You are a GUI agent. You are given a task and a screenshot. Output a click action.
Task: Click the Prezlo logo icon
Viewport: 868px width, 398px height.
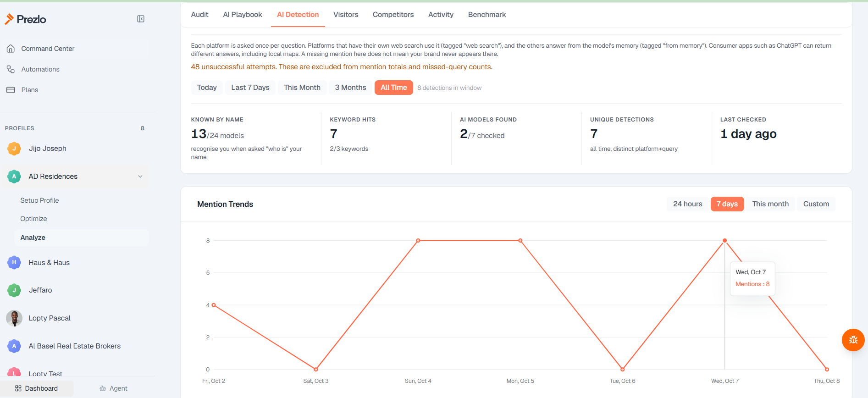coord(9,19)
